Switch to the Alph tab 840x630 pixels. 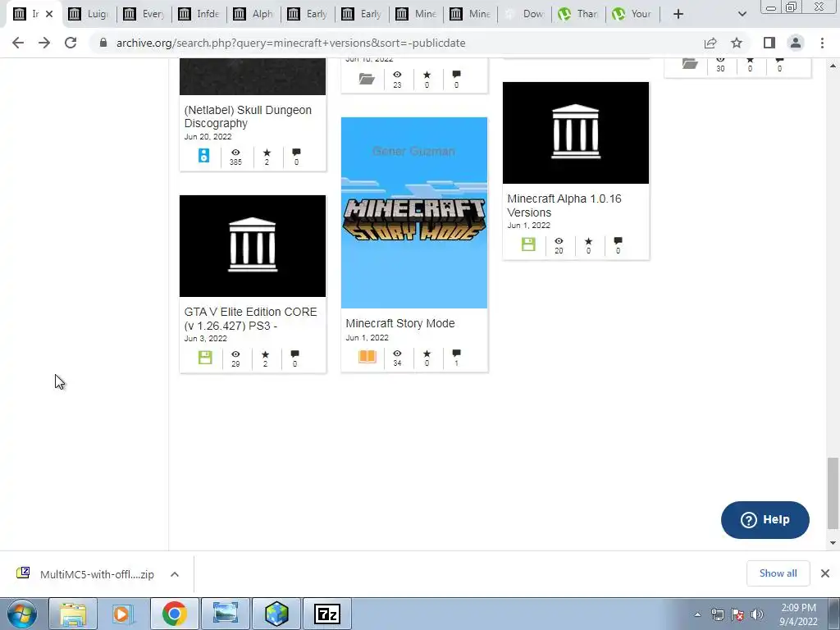[x=253, y=14]
